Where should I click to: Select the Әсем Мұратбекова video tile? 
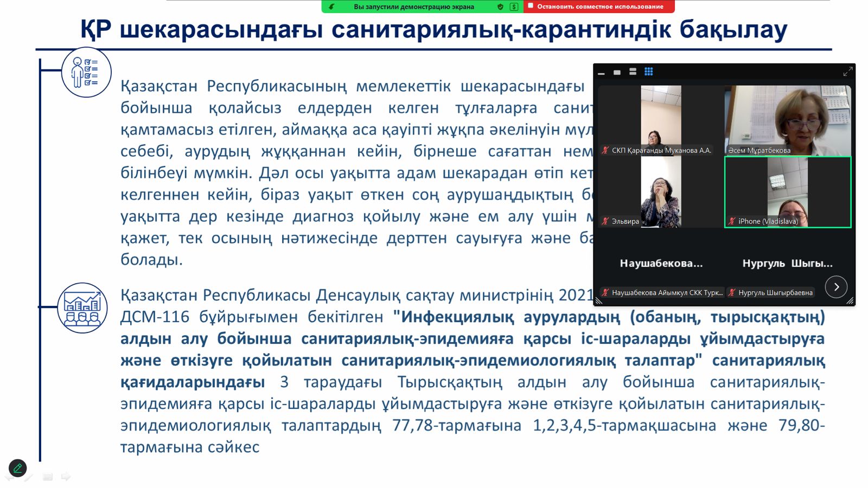pyautogui.click(x=788, y=120)
